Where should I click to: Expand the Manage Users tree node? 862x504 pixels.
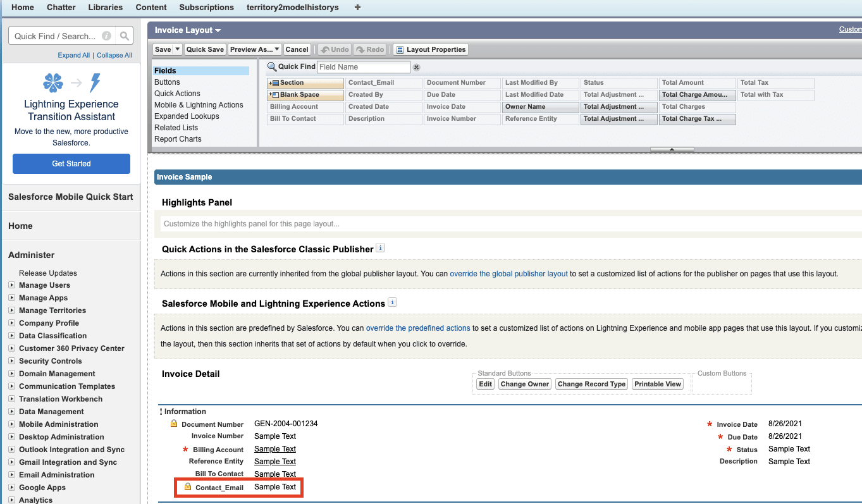pyautogui.click(x=11, y=285)
